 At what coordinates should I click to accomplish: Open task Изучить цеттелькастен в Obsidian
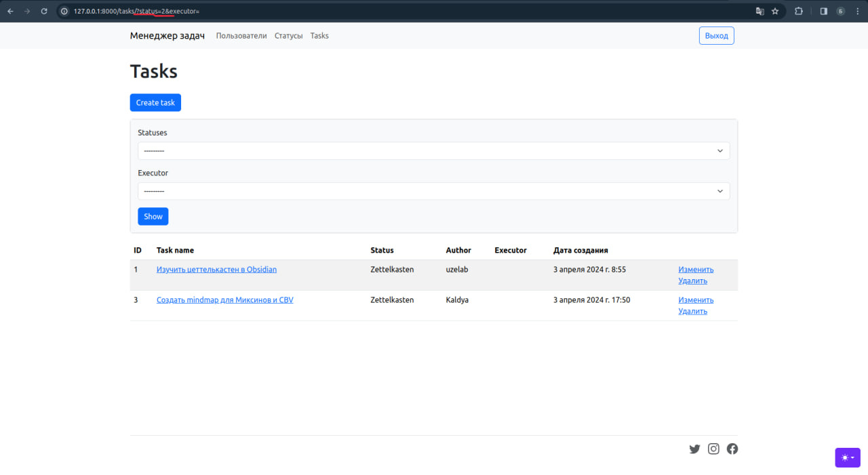point(216,269)
